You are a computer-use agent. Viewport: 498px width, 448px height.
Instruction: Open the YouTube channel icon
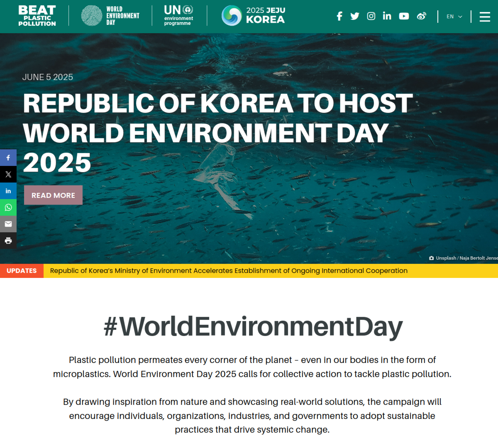(x=404, y=16)
